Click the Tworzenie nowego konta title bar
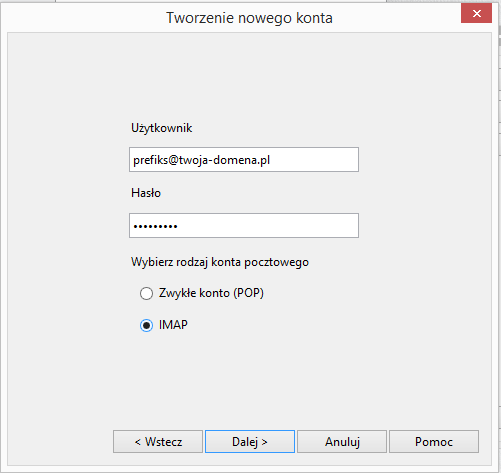Screen dimensions: 501x473 249,18
